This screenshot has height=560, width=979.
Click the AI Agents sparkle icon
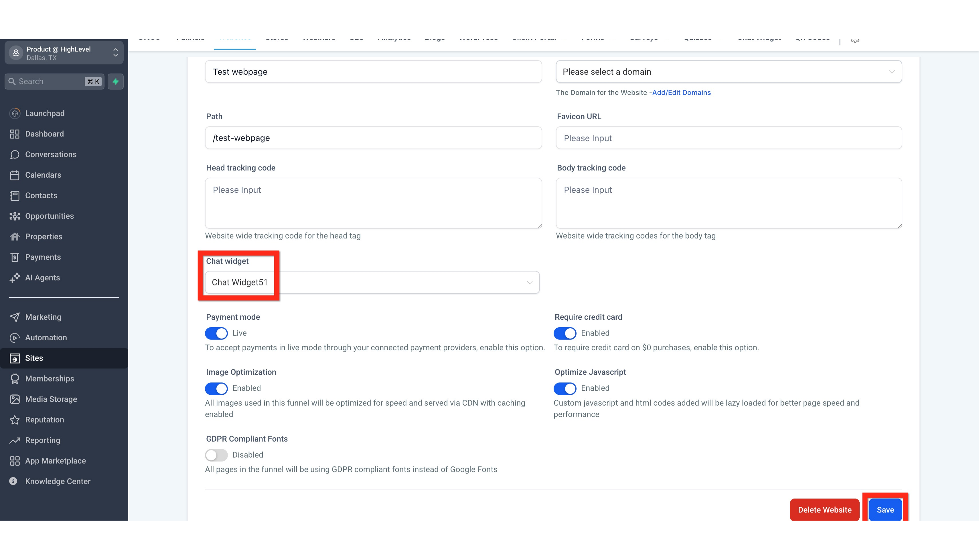pyautogui.click(x=15, y=278)
